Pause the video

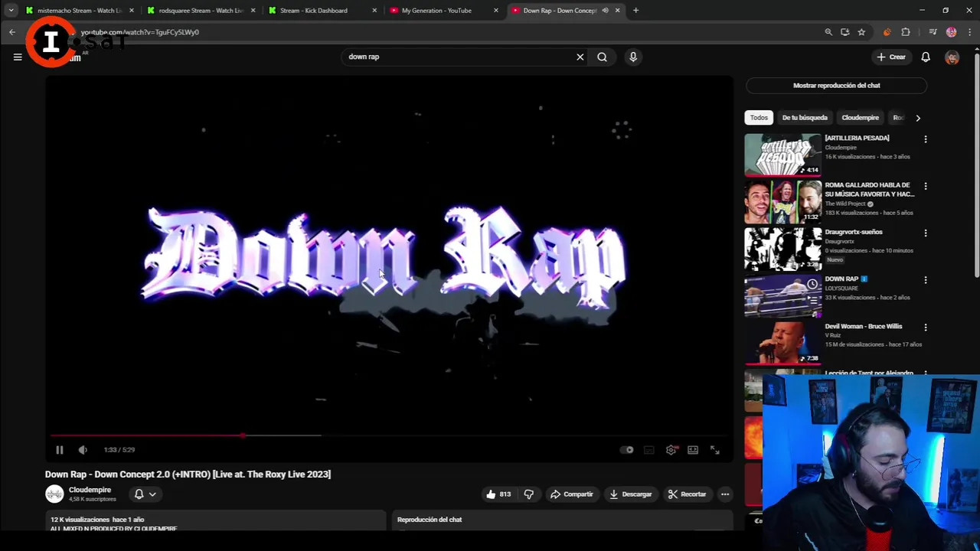pos(59,450)
